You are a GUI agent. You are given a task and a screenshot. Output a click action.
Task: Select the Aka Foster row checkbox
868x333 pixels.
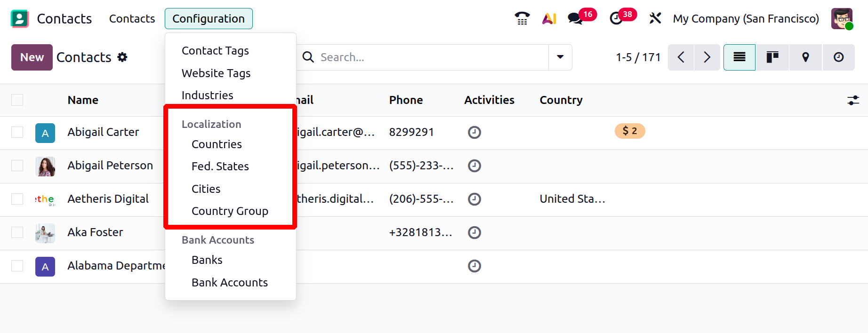click(17, 232)
